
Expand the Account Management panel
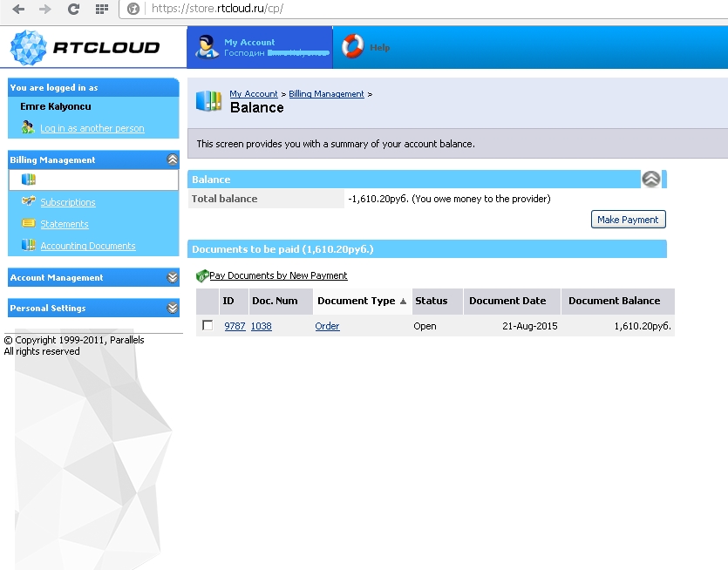pyautogui.click(x=173, y=277)
